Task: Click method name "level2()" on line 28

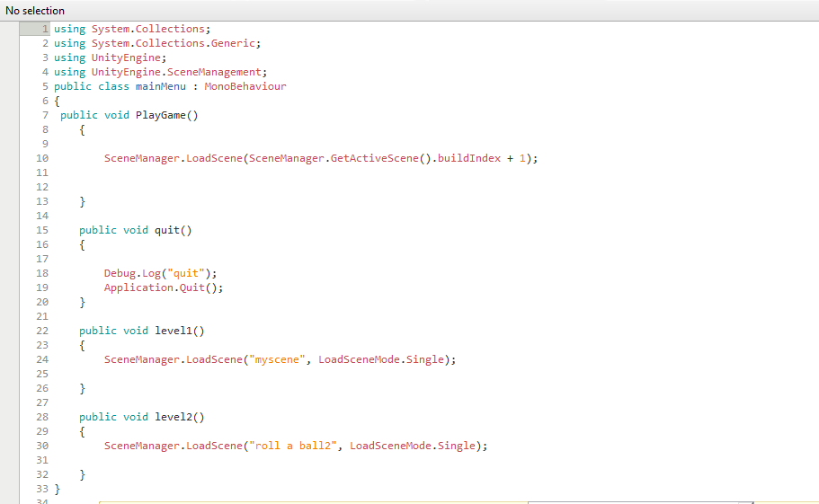Action: pos(180,417)
